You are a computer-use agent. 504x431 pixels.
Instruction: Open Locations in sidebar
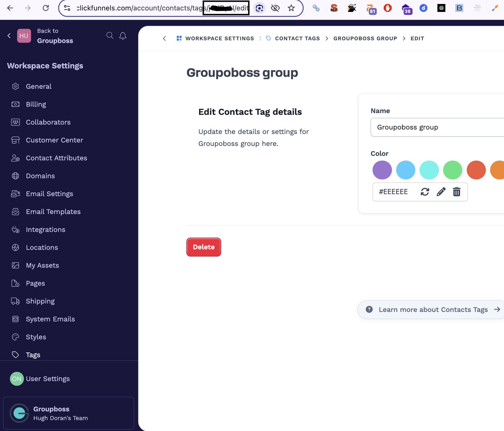click(42, 247)
